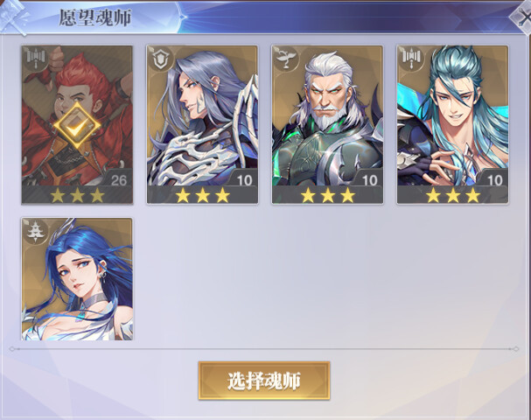
Task: Click the 愿望魂师 panel title
Action: tap(95, 17)
